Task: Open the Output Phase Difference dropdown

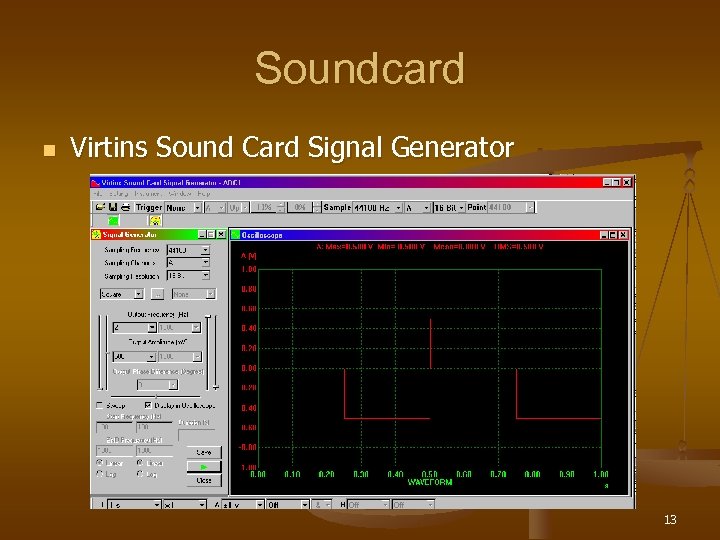Action: click(158, 385)
